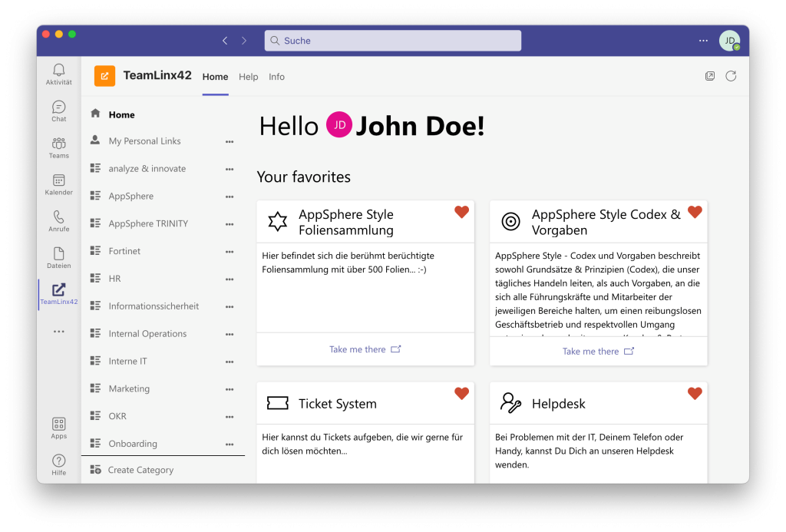Click Create Category button
This screenshot has height=532, width=786.
[x=140, y=470]
